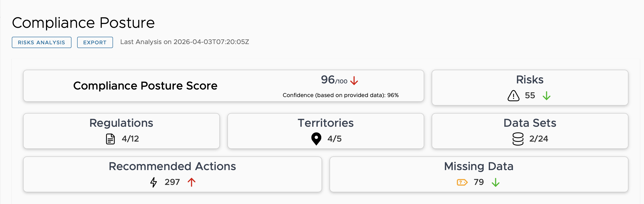Click the green down arrow beside Risks count
The width and height of the screenshot is (644, 204).
pos(547,96)
